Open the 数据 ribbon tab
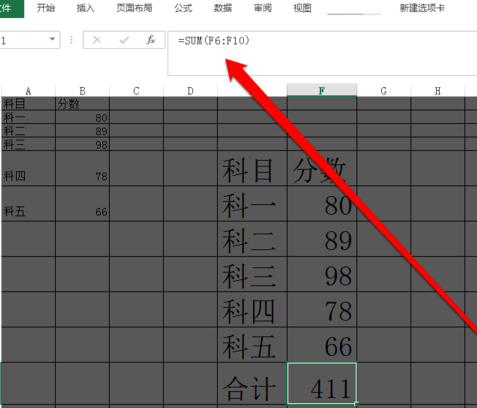 (223, 8)
